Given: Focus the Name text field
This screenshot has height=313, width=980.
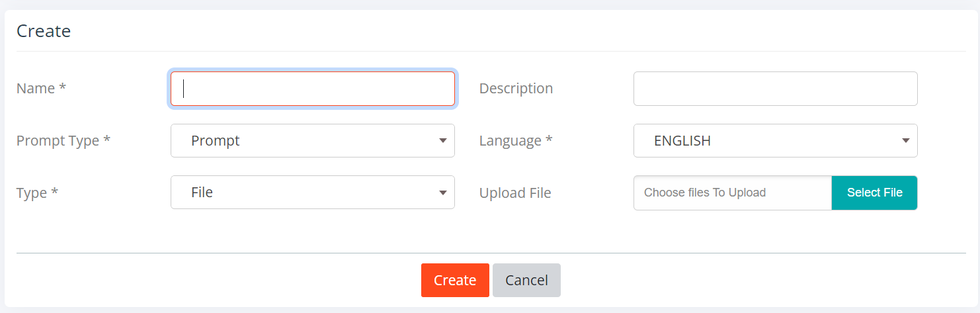Looking at the screenshot, I should [313, 89].
